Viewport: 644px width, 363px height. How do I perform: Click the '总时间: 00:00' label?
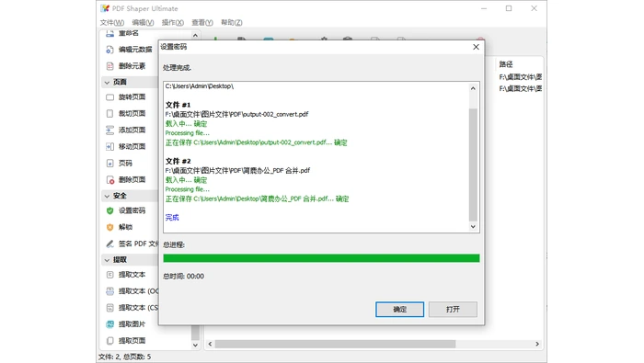click(x=183, y=276)
